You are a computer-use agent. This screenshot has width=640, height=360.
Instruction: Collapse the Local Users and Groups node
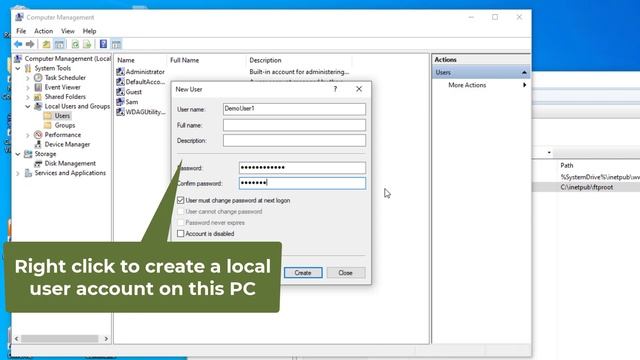(x=28, y=106)
